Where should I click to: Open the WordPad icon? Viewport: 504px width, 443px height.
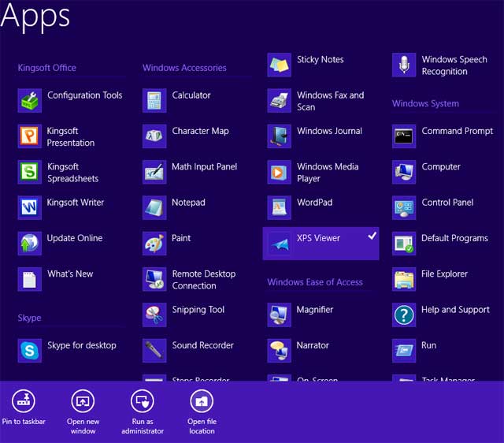coord(279,207)
